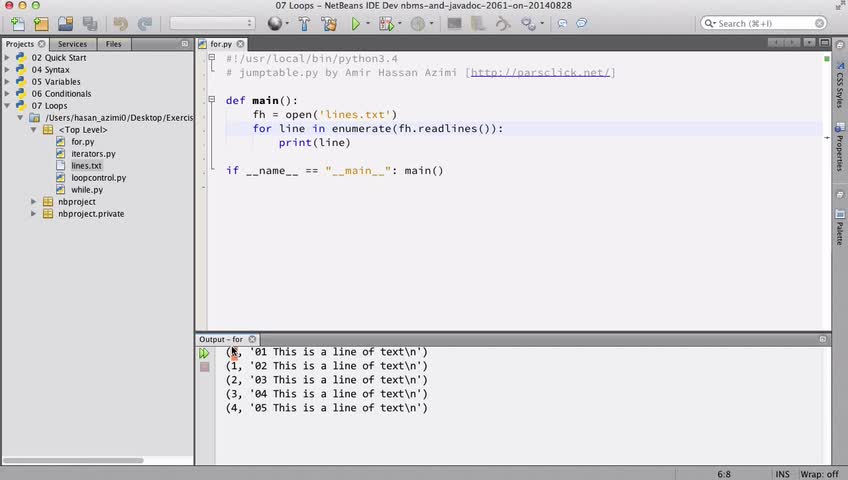Select iterators.py in the project tree
The image size is (848, 480).
point(94,154)
